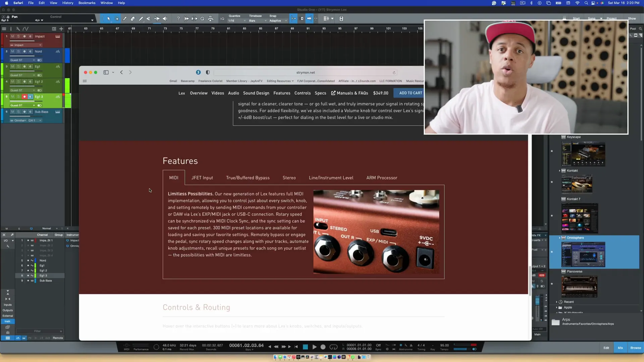Solo the Eg1 track
This screenshot has width=644, height=362.
click(x=18, y=66)
